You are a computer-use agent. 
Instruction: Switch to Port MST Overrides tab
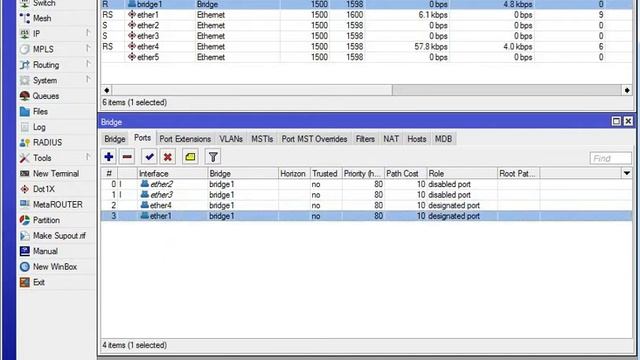[314, 139]
